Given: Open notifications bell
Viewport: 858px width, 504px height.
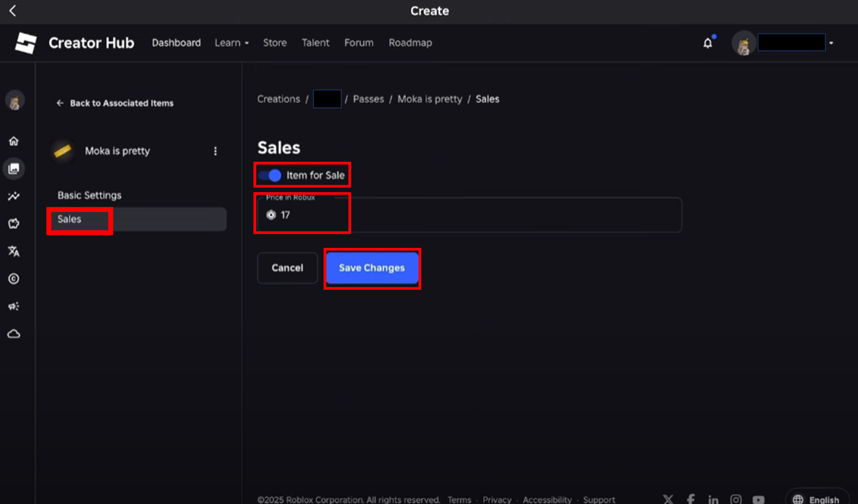Looking at the screenshot, I should click(708, 43).
